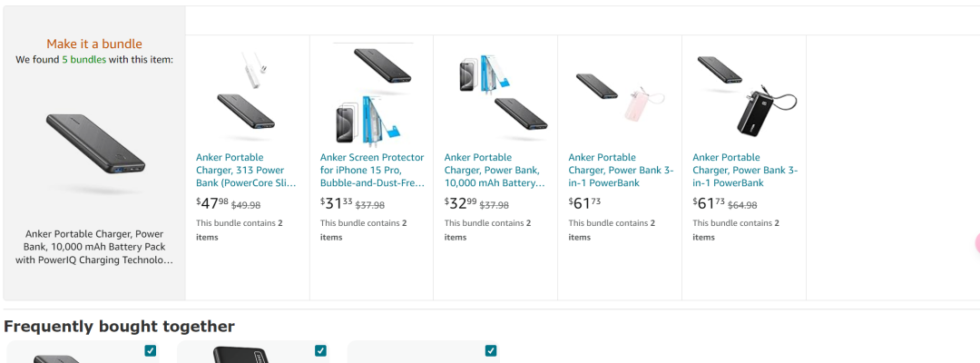Open the Screen Protector bundle product image
This screenshot has height=363, width=980.
coord(371,95)
